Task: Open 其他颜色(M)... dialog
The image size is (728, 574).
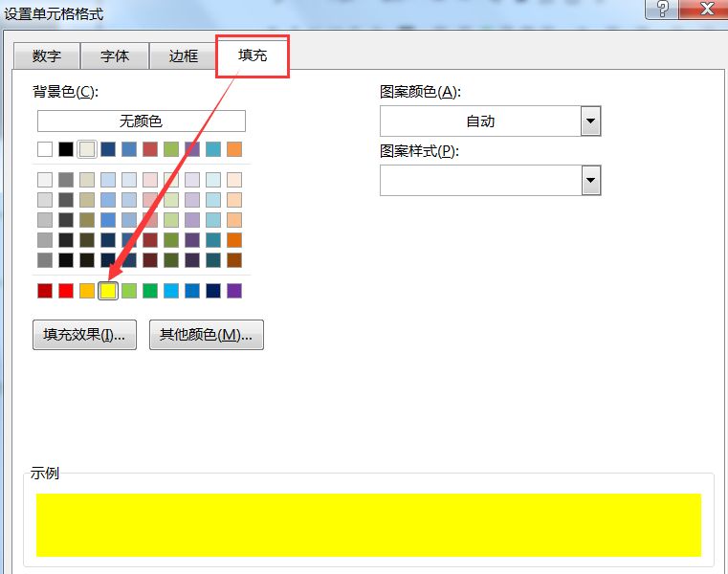Action: (x=206, y=335)
